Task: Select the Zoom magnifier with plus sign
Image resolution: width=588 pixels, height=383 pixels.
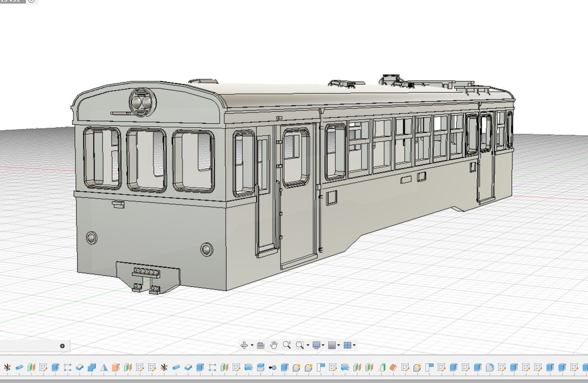Action: (287, 345)
